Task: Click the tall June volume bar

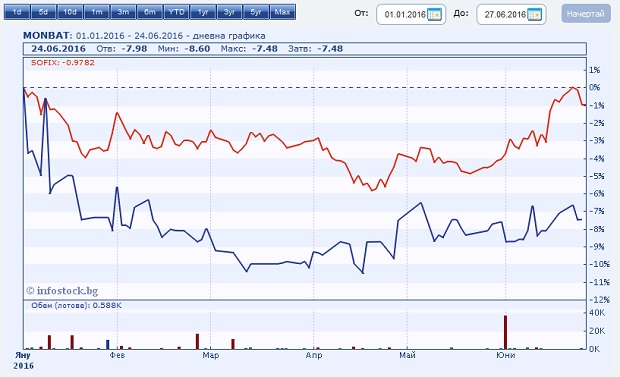Action: [505, 332]
